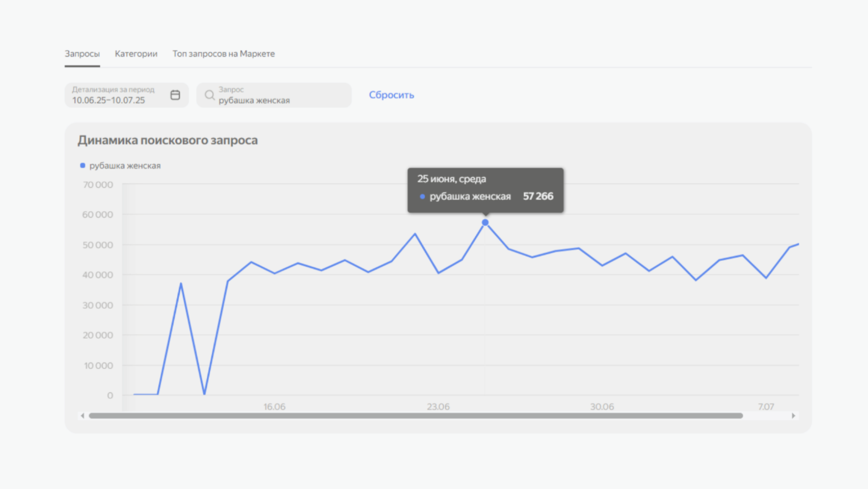Viewport: 868px width, 489px height.
Task: Click the magnifier search icon
Action: 210,95
